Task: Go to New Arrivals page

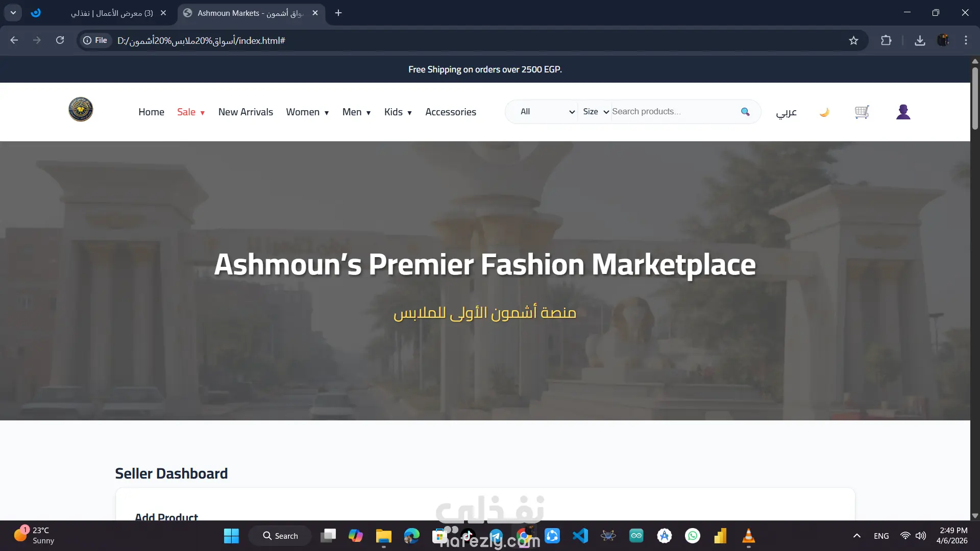Action: point(246,112)
